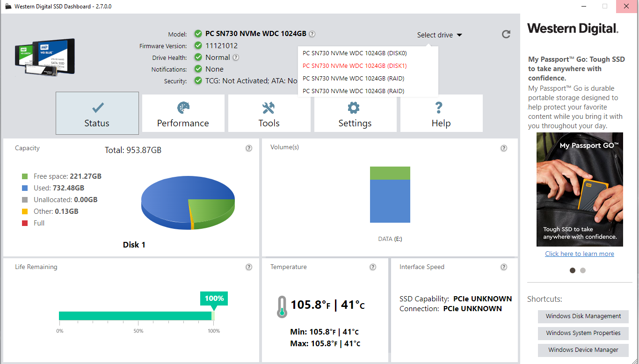Viewport: 639px width, 364px height.
Task: Select the second carousel dot indicator
Action: 582,270
